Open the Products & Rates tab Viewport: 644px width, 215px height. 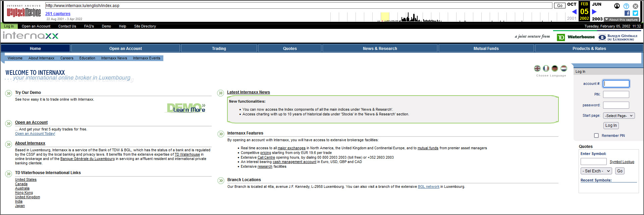pyautogui.click(x=589, y=49)
